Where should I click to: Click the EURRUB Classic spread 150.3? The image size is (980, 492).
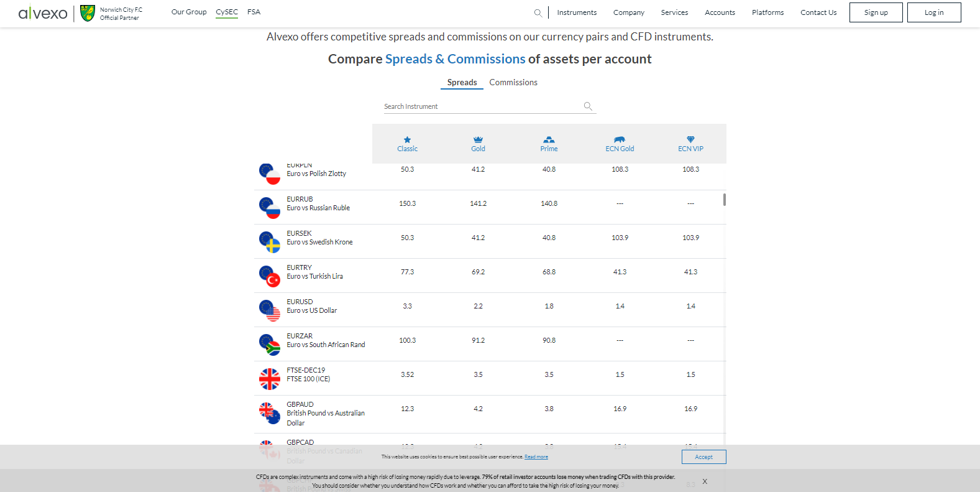tap(408, 203)
